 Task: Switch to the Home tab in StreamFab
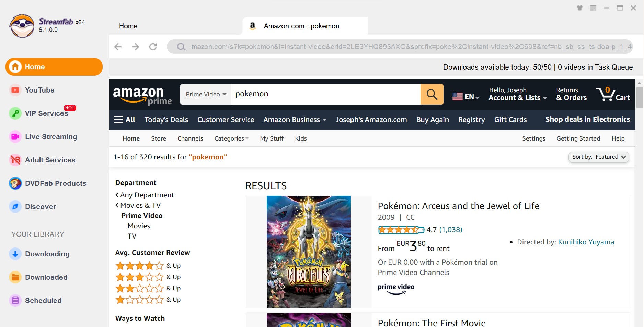128,26
